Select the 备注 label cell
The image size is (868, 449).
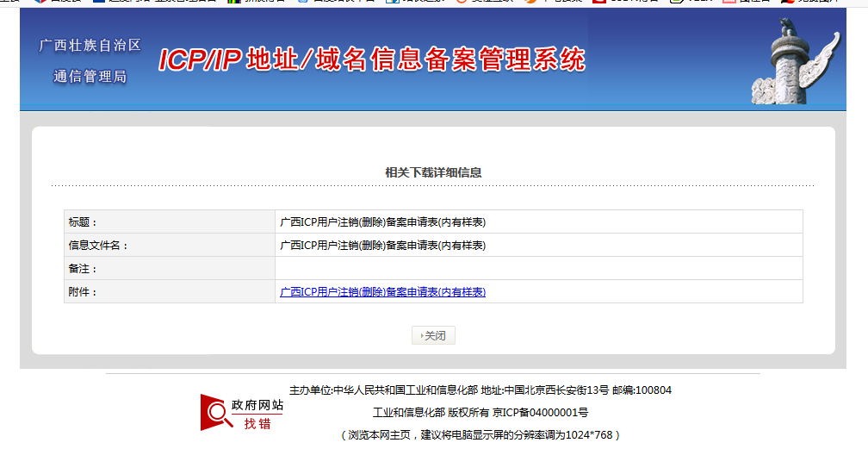[169, 269]
